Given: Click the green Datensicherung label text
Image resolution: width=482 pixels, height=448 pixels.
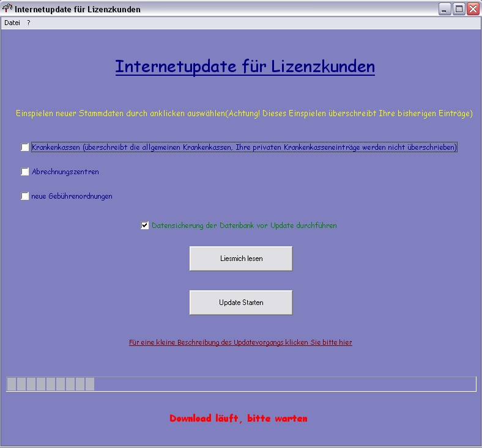Looking at the screenshot, I should (x=245, y=226).
